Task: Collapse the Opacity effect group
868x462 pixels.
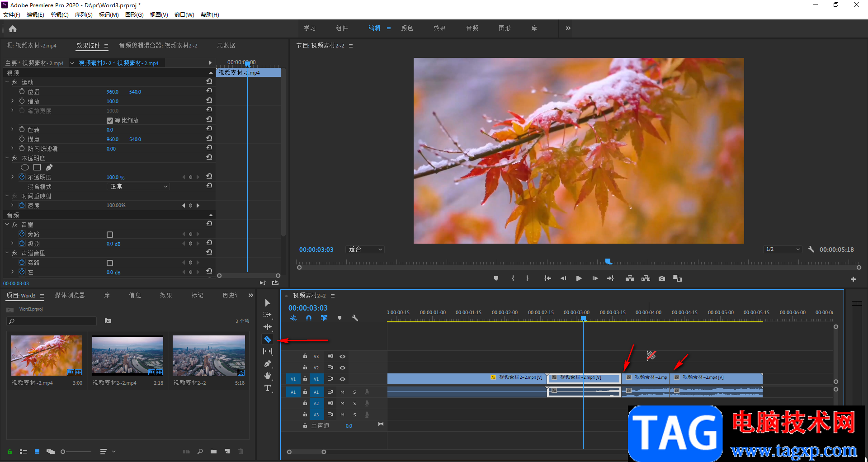Action: tap(7, 158)
